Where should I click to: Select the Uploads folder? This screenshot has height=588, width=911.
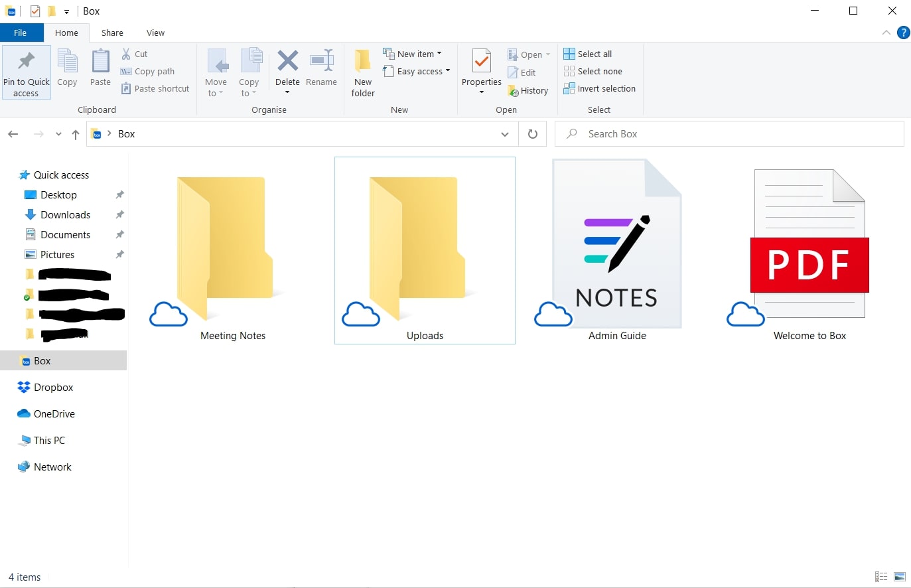coord(425,251)
